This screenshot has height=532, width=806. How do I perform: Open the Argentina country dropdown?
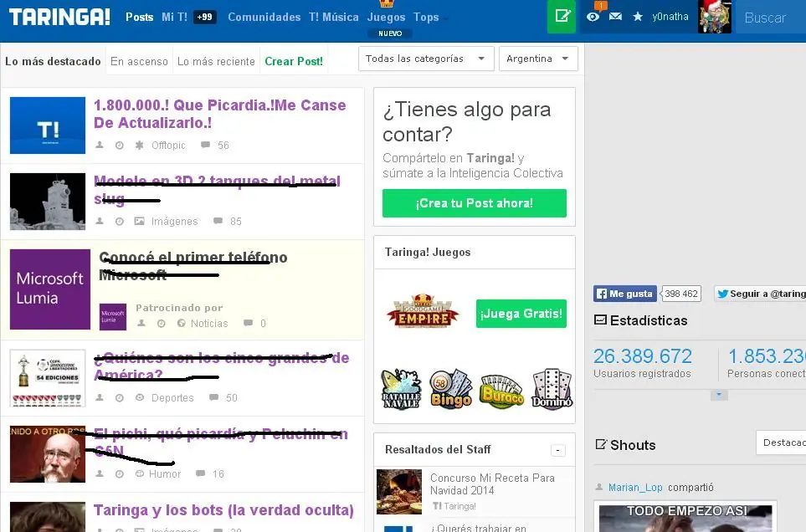tap(538, 59)
